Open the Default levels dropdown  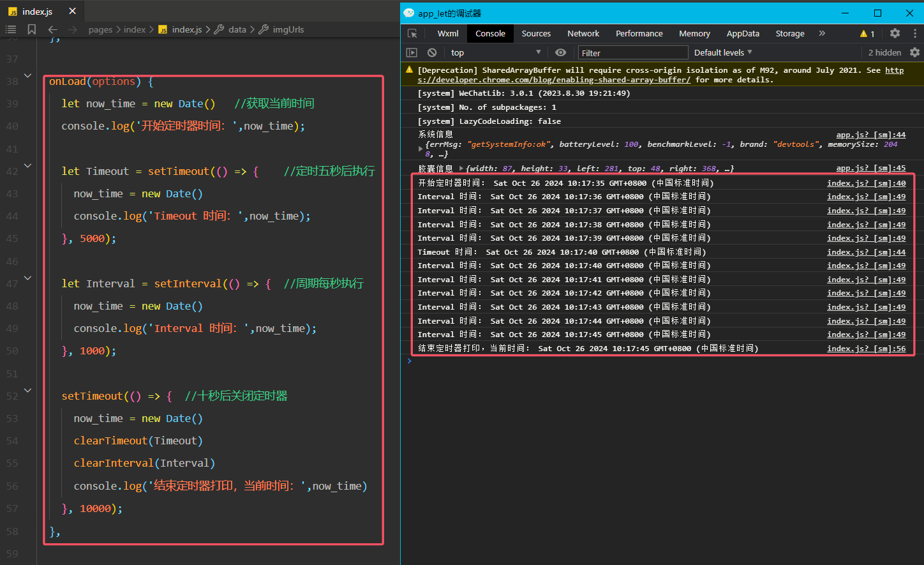[x=723, y=52]
